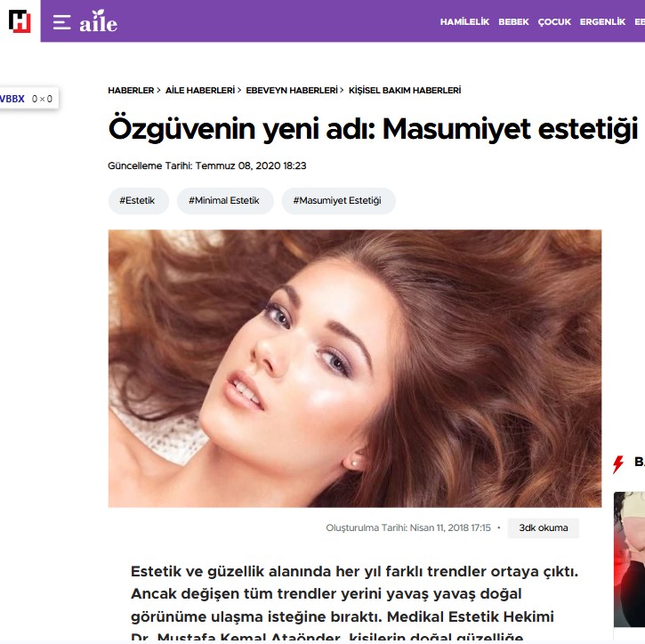The image size is (645, 644).
Task: Open the hamburger menu icon
Action: click(x=61, y=22)
